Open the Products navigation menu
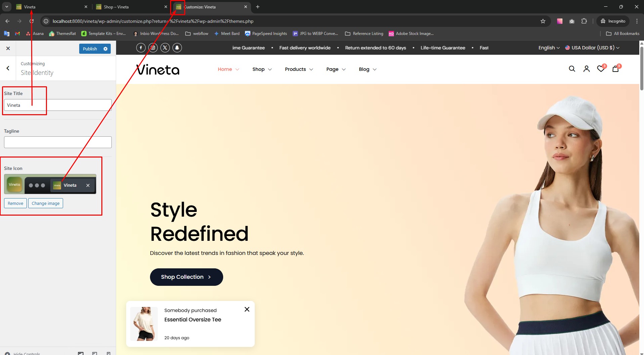 (299, 69)
